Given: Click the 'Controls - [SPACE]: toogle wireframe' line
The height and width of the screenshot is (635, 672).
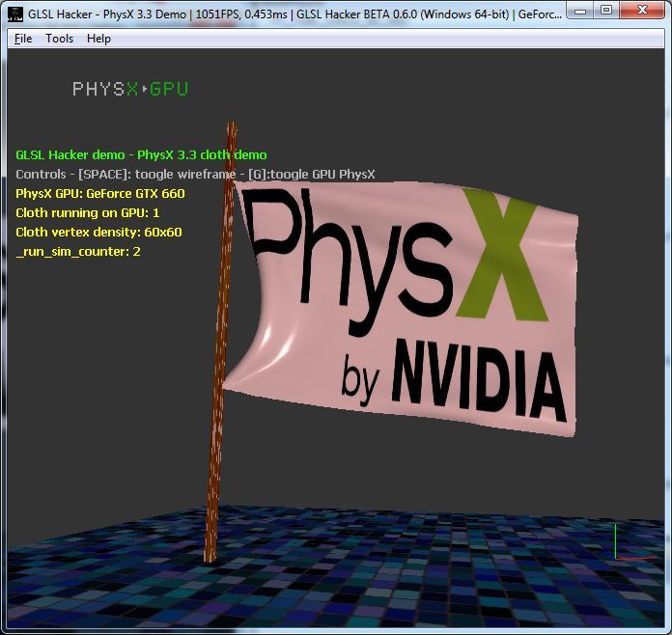Looking at the screenshot, I should [x=195, y=174].
